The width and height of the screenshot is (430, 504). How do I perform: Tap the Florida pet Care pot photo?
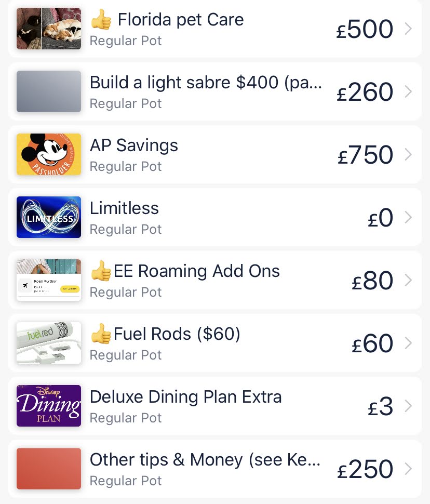coord(49,29)
